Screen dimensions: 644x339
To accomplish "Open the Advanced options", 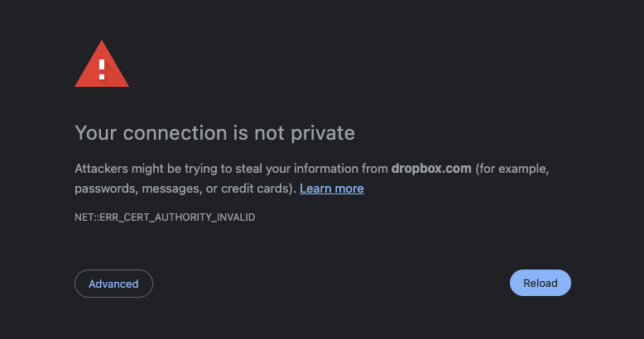I will tap(113, 284).
